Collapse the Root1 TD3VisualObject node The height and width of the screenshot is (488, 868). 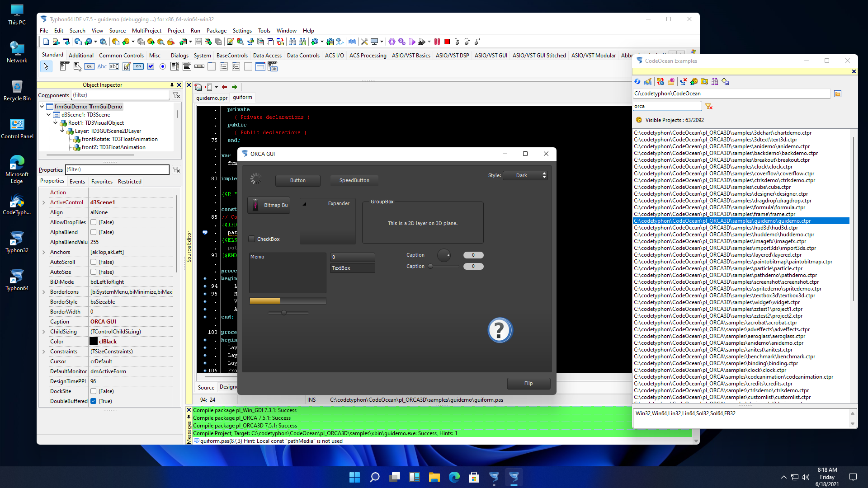click(56, 123)
